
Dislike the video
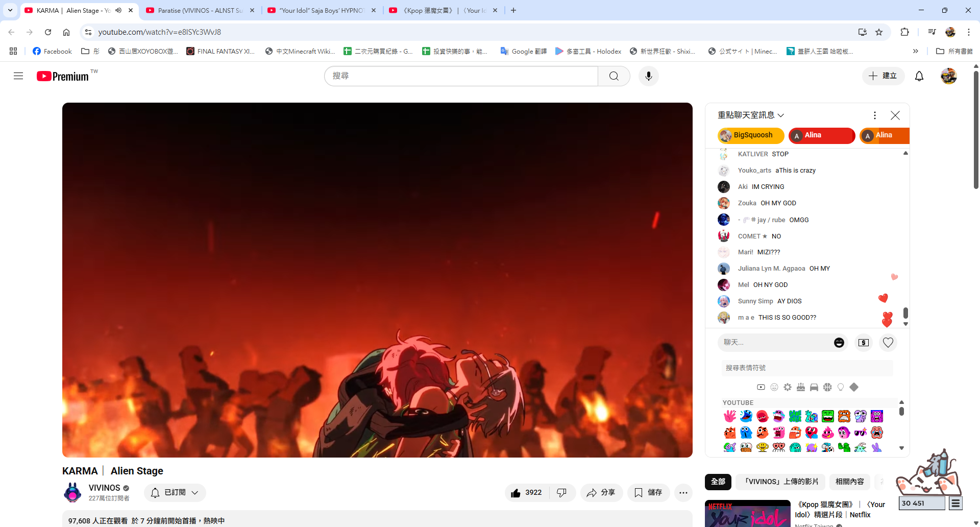point(562,493)
